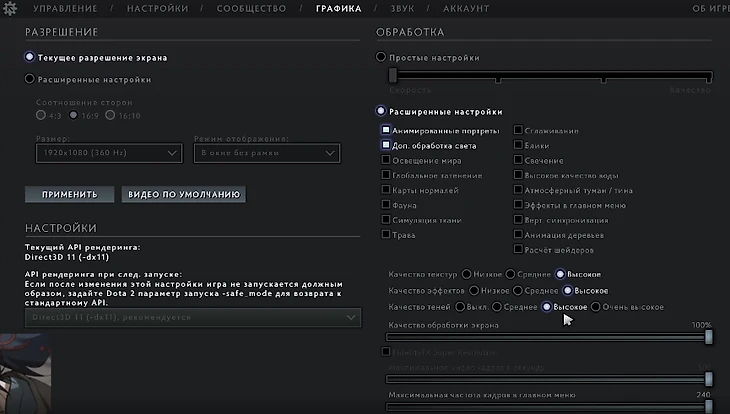This screenshot has width=730, height=414.
Task: Expand the Direct3D 11 rendering API dropdown
Action: (x=193, y=317)
